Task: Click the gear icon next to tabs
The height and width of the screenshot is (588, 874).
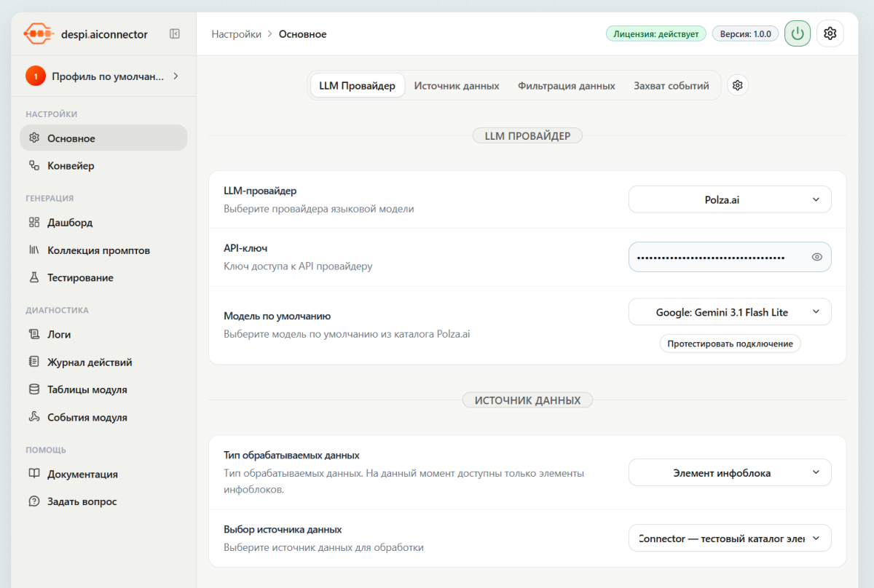Action: click(738, 86)
